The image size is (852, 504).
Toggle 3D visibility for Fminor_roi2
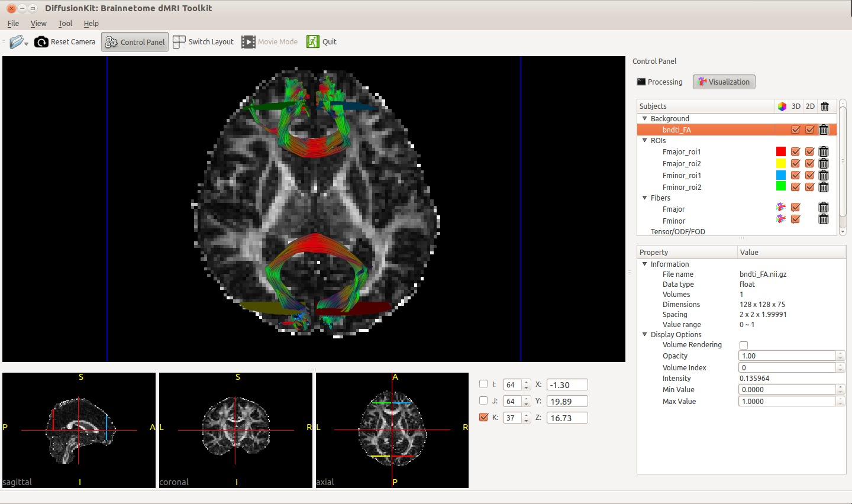tap(795, 188)
